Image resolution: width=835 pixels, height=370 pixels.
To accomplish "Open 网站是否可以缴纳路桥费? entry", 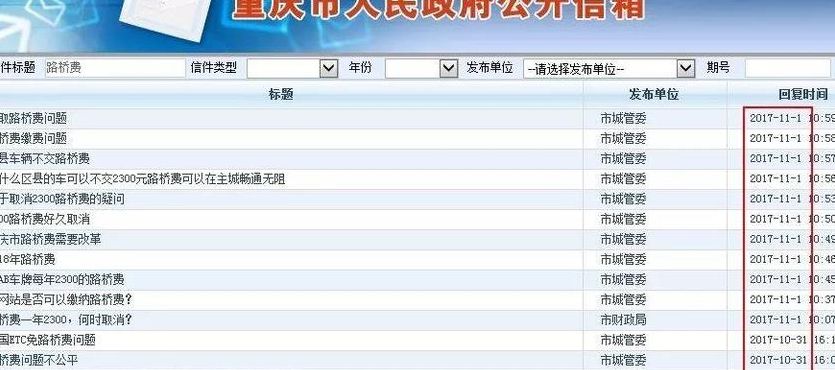I will 66,300.
